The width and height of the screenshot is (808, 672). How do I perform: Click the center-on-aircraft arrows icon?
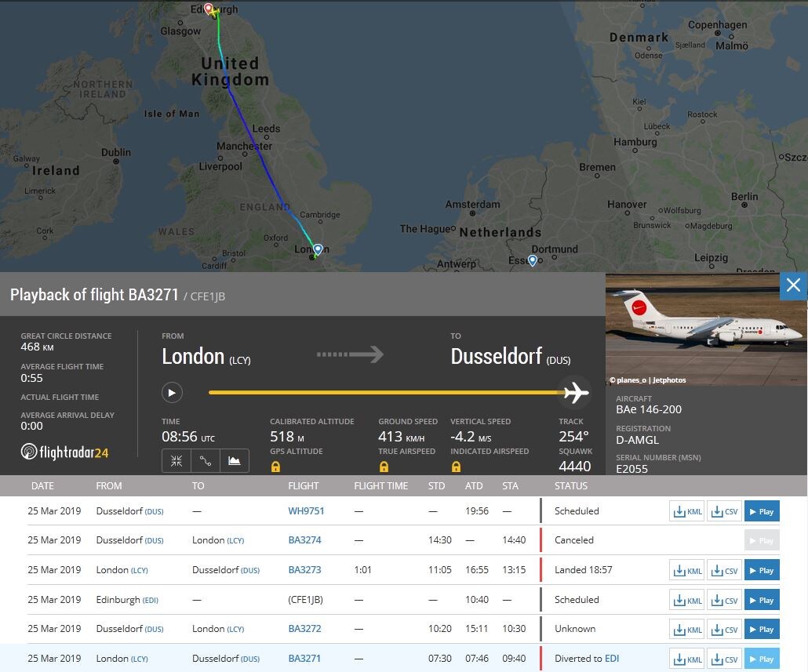(177, 461)
